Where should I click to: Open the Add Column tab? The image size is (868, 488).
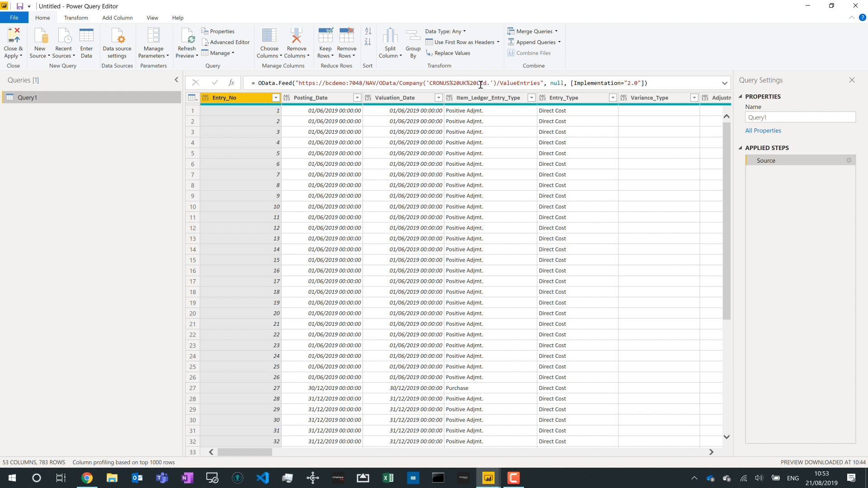(x=117, y=18)
